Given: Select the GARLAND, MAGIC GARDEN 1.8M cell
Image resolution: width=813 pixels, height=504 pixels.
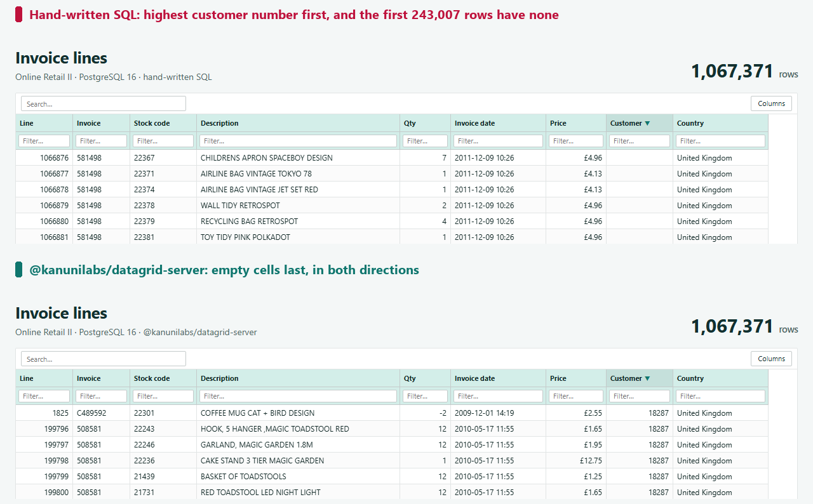Looking at the screenshot, I should [x=299, y=445].
